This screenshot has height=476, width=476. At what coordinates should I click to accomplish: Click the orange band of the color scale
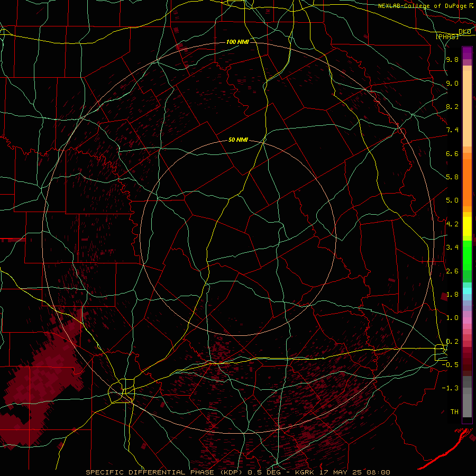tap(467, 182)
